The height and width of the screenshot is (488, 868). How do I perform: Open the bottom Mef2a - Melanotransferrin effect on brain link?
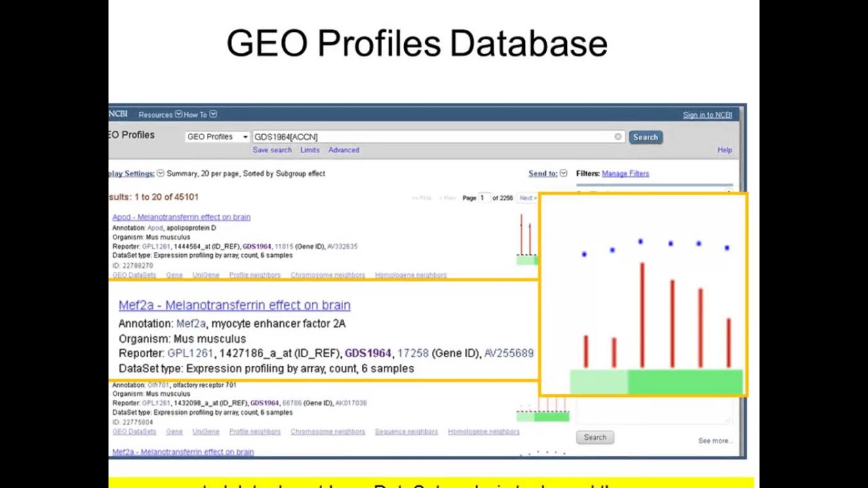[183, 452]
